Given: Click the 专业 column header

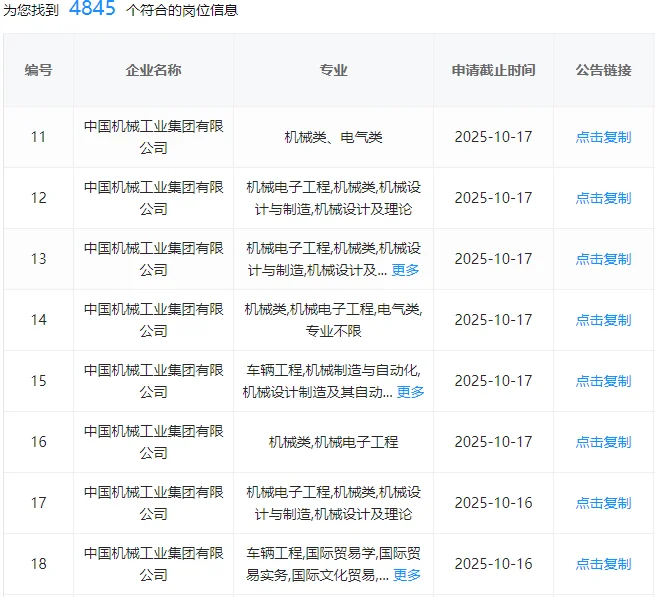Looking at the screenshot, I should click(333, 70).
